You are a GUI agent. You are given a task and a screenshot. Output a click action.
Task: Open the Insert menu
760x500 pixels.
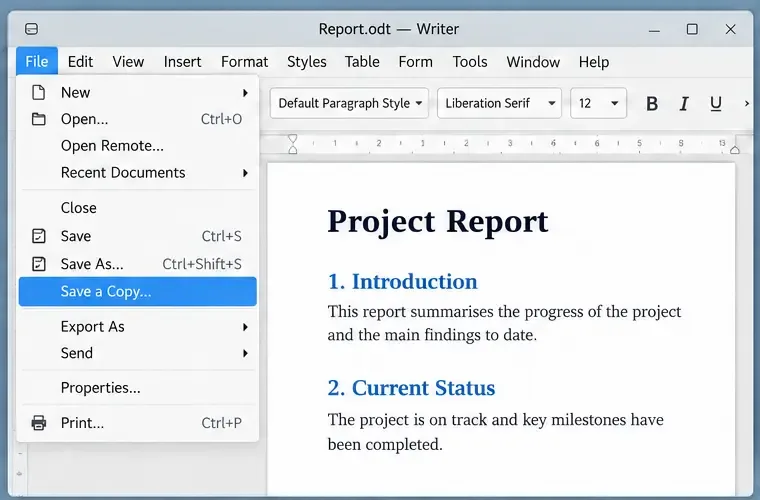(182, 62)
